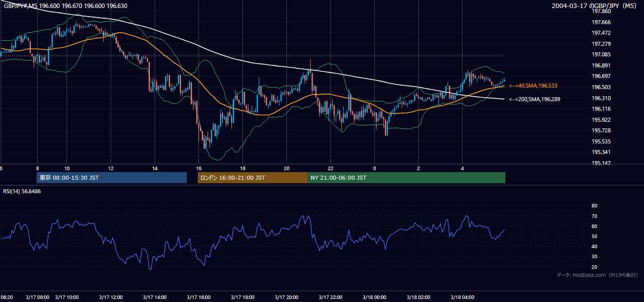Click price axis label 197.279

click(601, 44)
